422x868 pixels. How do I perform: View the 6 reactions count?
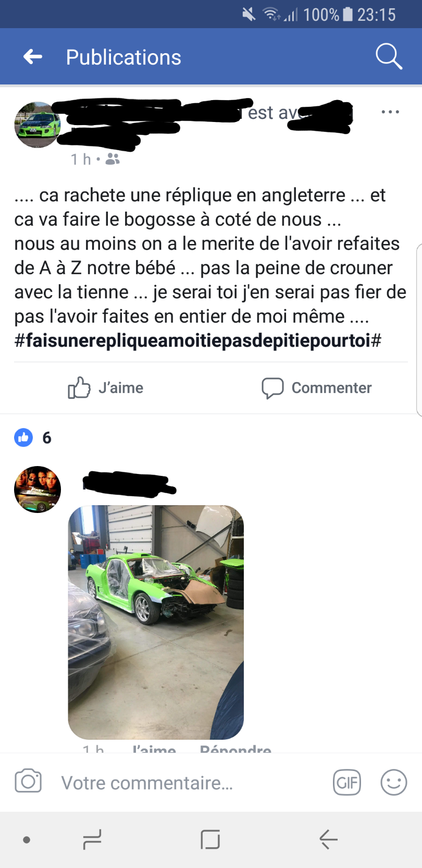pyautogui.click(x=47, y=438)
